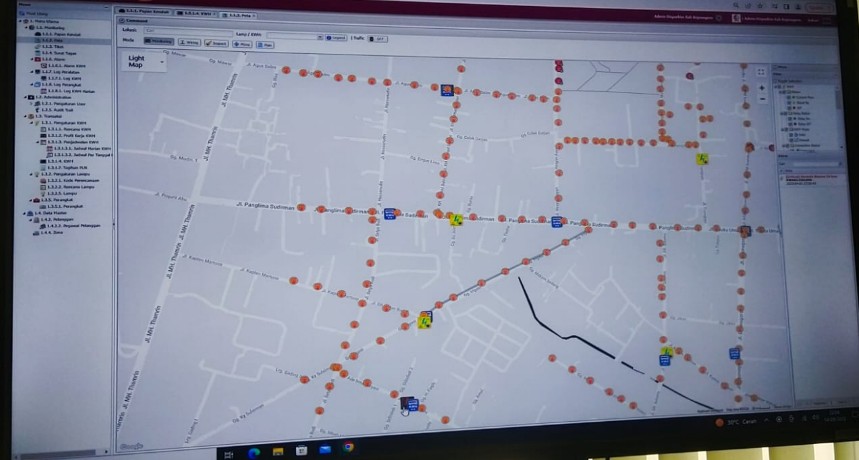Click the Inspect mode button
Image resolution: width=859 pixels, height=460 pixels.
[x=216, y=43]
